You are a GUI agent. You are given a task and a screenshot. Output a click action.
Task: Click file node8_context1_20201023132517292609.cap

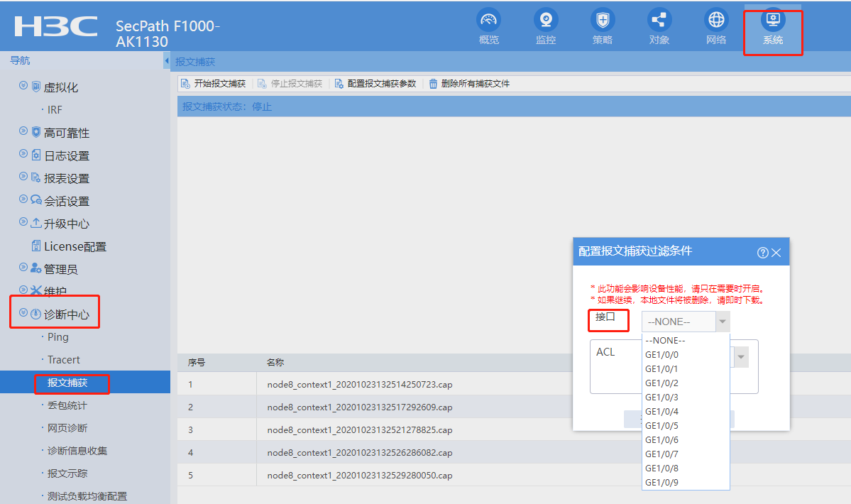360,407
